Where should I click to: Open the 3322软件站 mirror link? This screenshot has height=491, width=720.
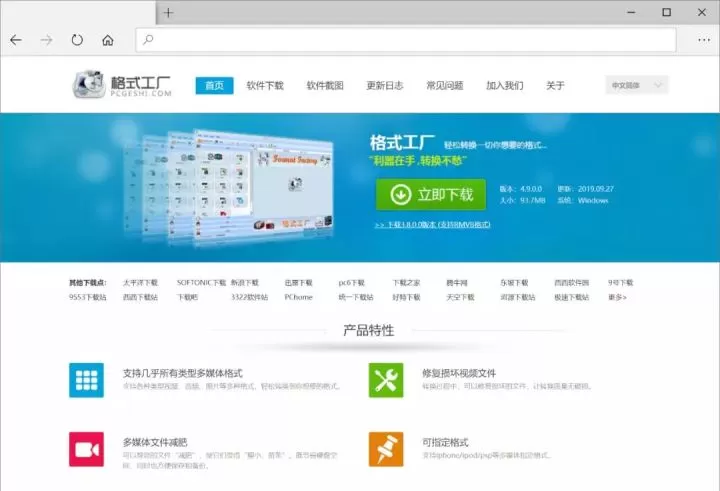[x=249, y=297]
